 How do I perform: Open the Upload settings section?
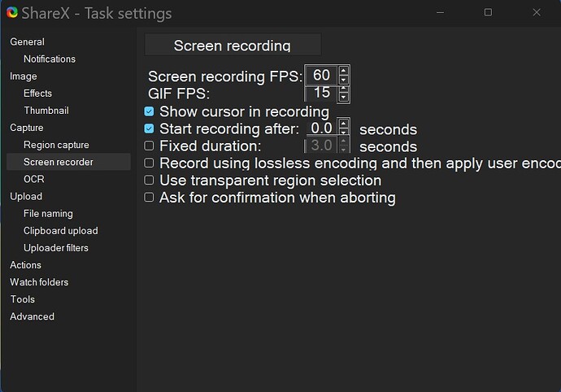click(26, 196)
